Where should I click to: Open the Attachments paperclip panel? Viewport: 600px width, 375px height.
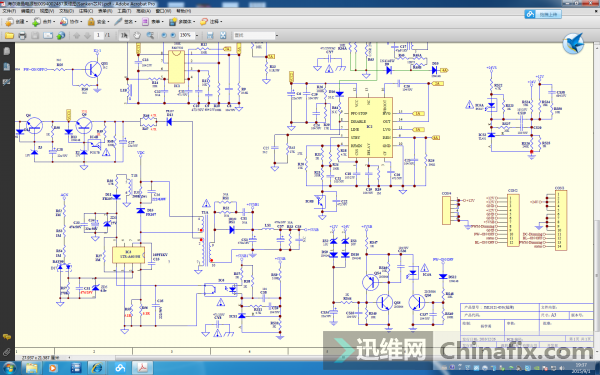7,352
